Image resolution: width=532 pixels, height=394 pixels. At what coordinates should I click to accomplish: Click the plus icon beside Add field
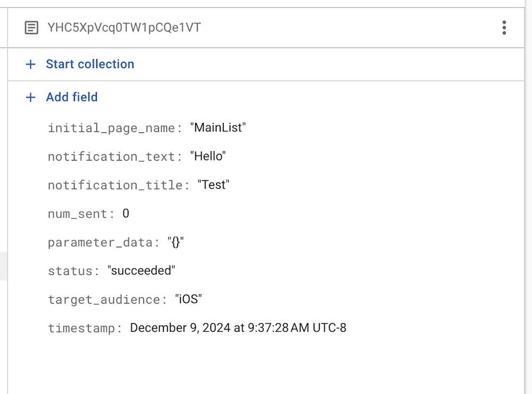[31, 97]
